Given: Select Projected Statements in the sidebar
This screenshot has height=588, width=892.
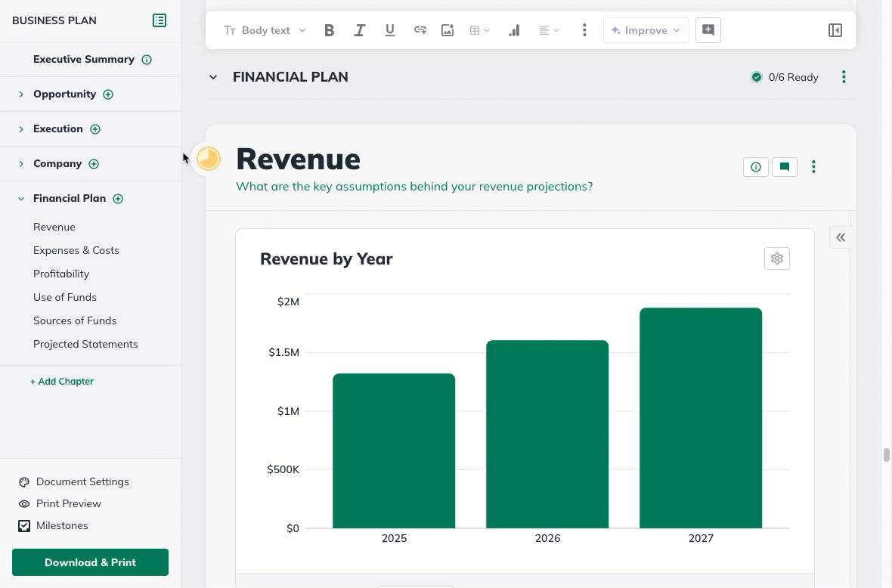Looking at the screenshot, I should (x=85, y=344).
